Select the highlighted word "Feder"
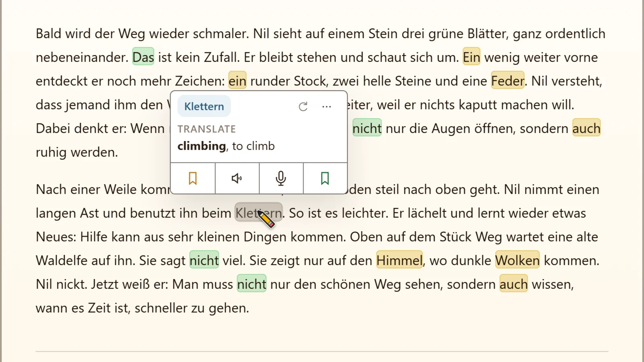 pyautogui.click(x=508, y=81)
